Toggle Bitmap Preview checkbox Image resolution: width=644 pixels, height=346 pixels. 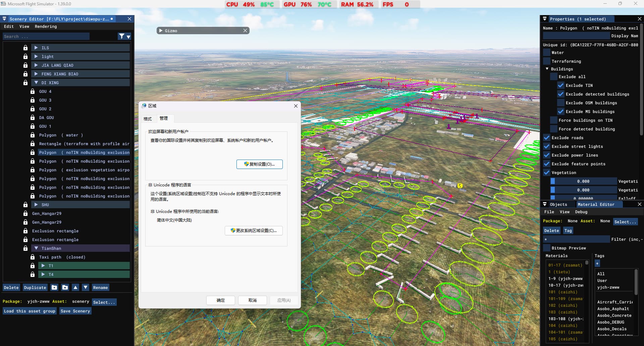point(547,248)
